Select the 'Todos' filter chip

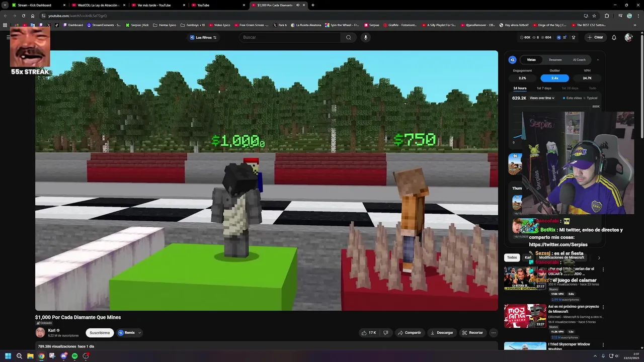(512, 257)
